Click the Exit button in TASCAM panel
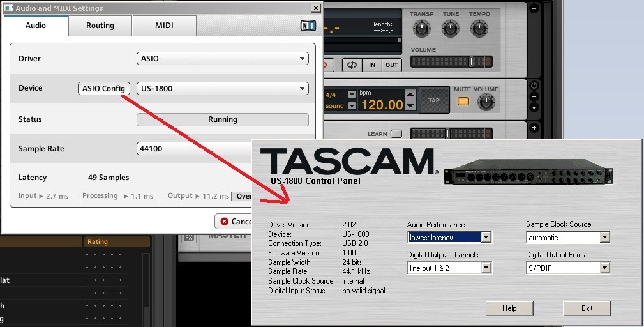 point(587,308)
